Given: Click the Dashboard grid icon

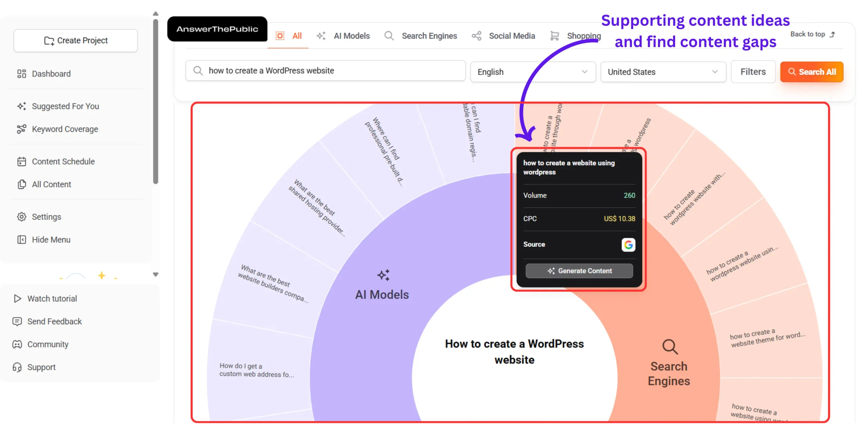Looking at the screenshot, I should [x=22, y=74].
